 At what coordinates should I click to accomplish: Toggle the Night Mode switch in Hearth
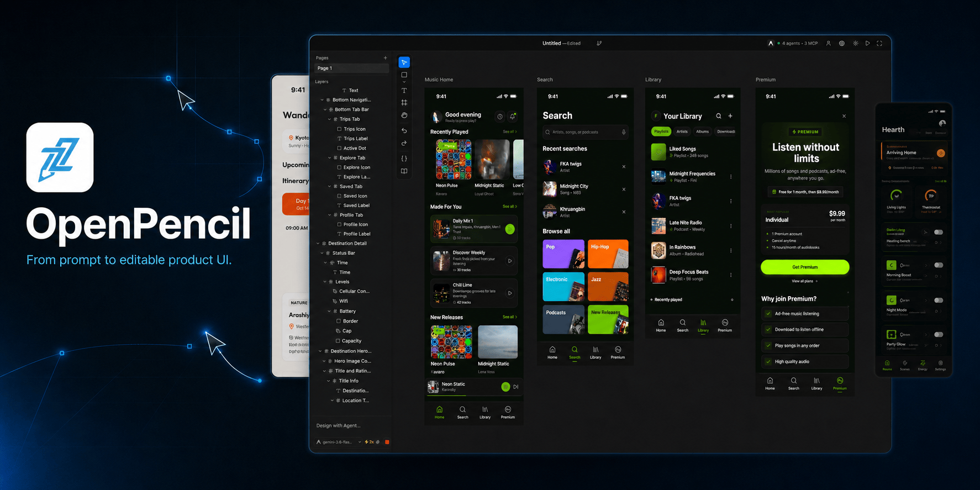click(939, 301)
